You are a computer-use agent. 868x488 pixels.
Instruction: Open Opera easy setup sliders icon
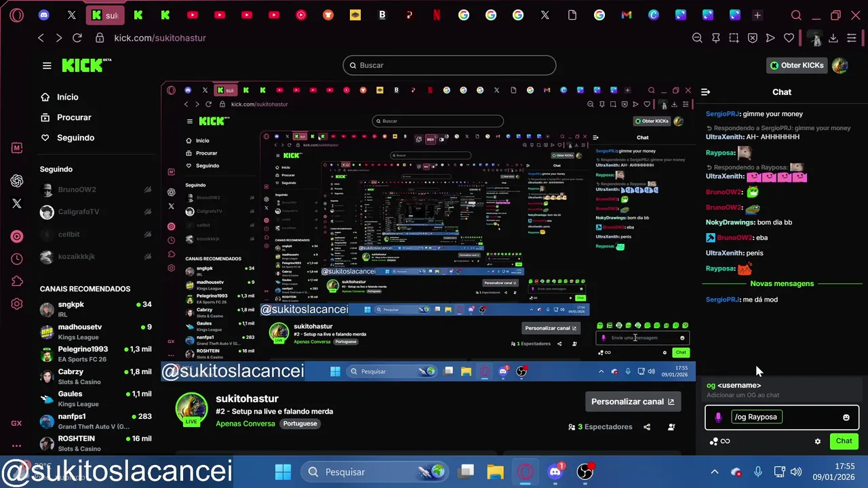click(852, 38)
